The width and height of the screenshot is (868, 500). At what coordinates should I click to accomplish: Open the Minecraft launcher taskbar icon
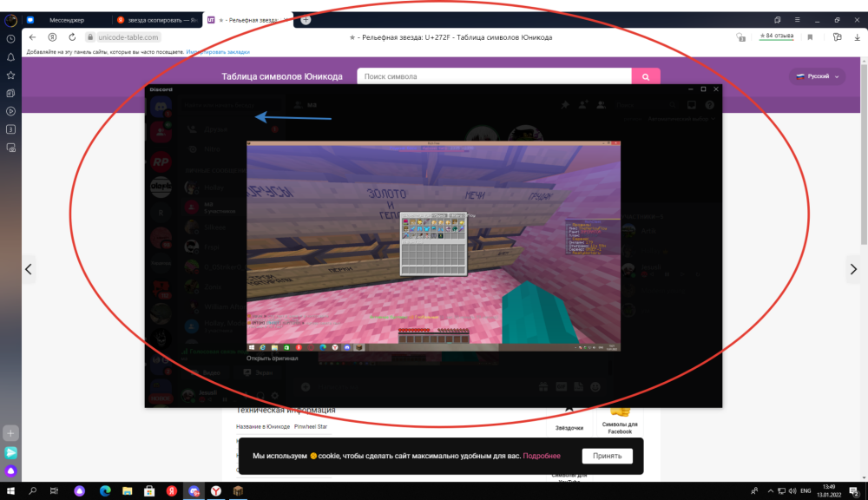(238, 490)
